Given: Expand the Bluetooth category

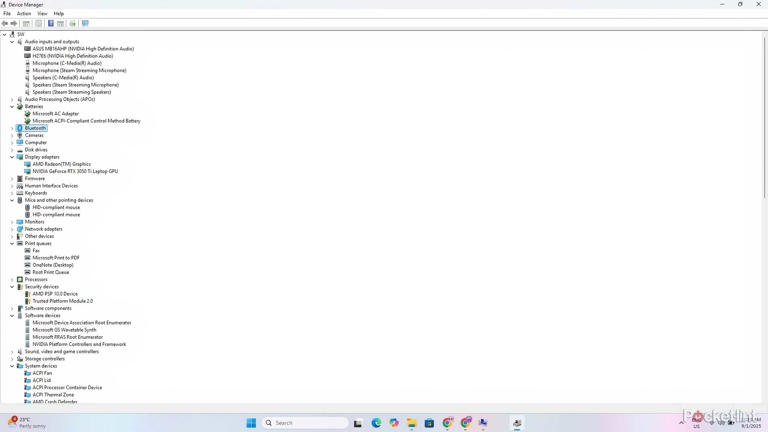Looking at the screenshot, I should click(x=12, y=128).
